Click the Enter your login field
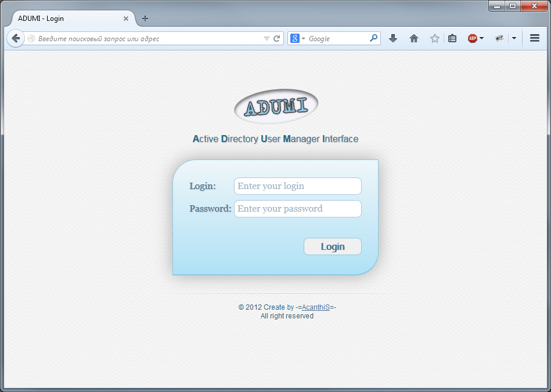Screen dimensions: 551x392 coord(298,186)
